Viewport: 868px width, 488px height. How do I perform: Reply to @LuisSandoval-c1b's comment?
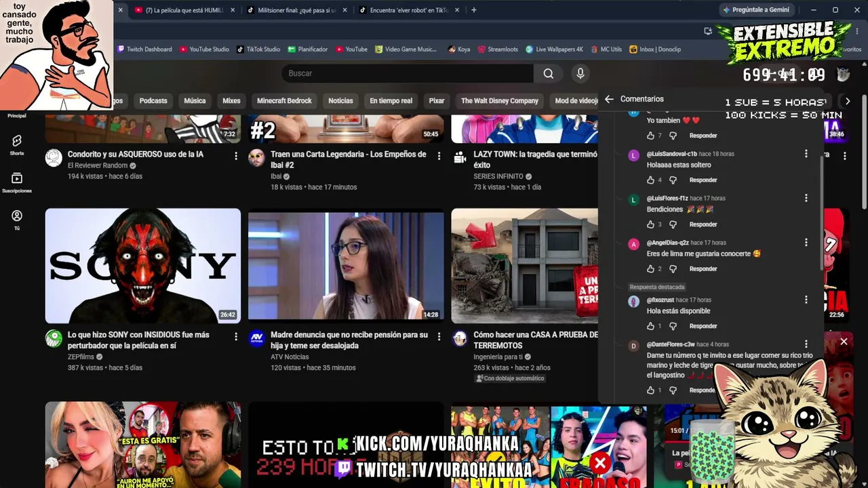coord(703,180)
